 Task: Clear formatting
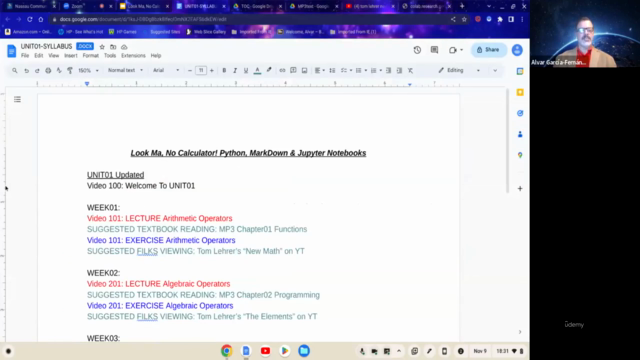pyautogui.click(x=410, y=71)
